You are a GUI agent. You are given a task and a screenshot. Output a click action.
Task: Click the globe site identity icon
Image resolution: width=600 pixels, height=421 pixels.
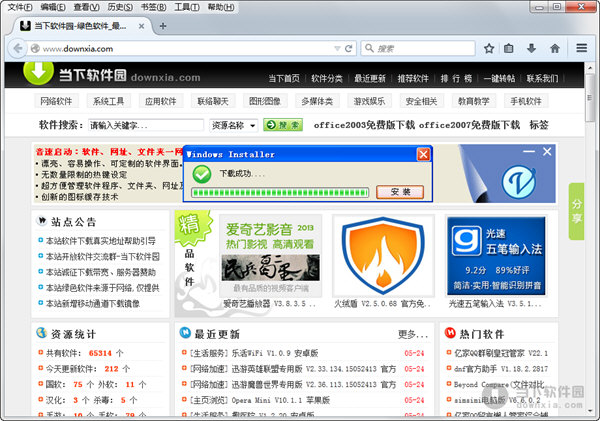[35, 49]
